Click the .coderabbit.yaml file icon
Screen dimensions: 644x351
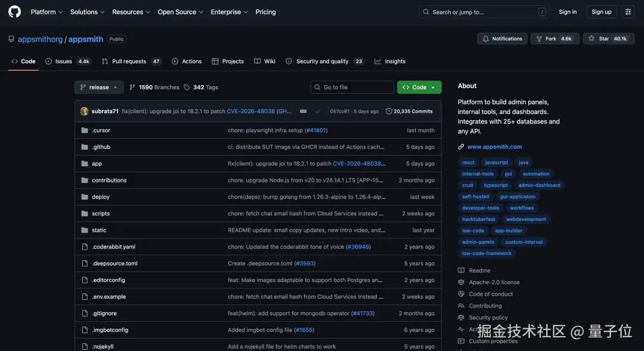tap(85, 247)
